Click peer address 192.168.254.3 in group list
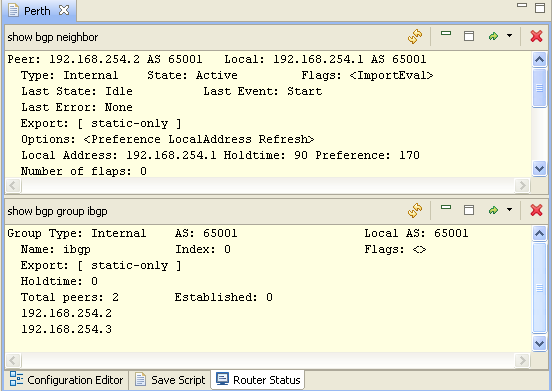The height and width of the screenshot is (391, 552). tap(66, 329)
